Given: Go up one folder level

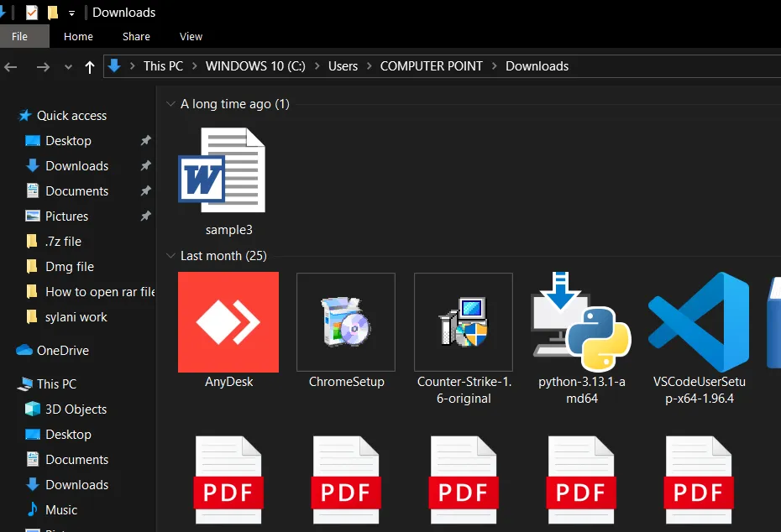Looking at the screenshot, I should click(90, 66).
